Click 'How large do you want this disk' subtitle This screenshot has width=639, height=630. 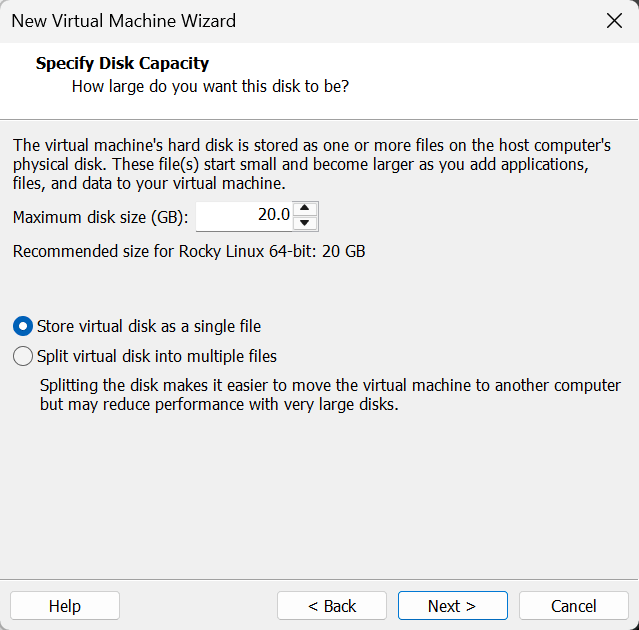click(x=210, y=87)
